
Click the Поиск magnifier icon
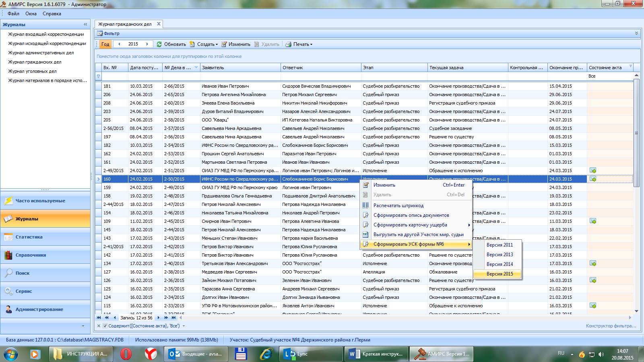point(8,273)
